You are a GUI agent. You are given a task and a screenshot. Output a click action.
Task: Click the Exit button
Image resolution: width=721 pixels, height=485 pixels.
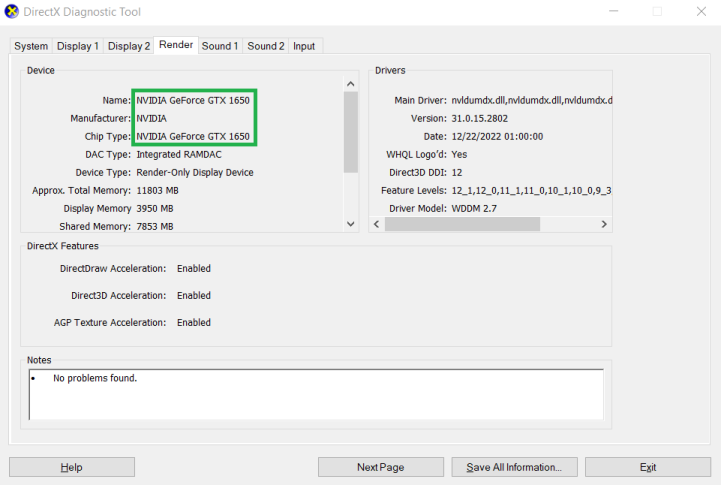coord(648,467)
